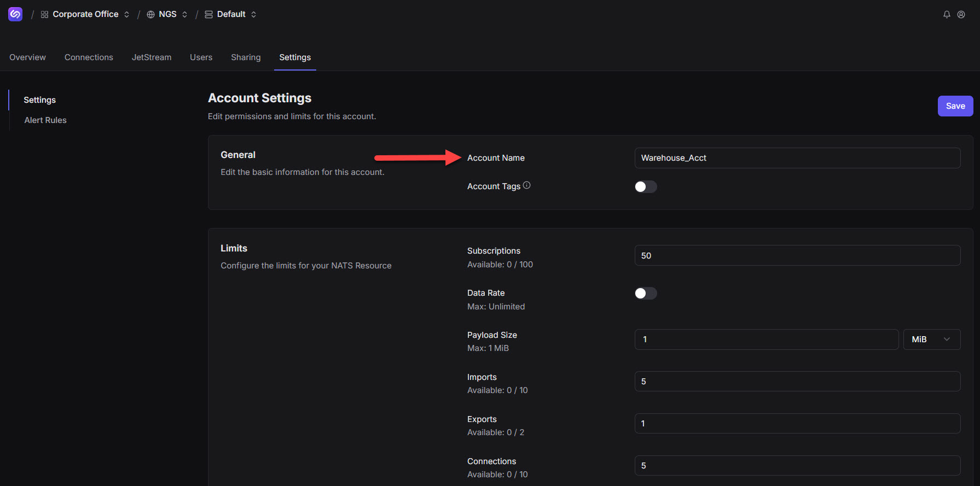Select the Settings tab
Image resolution: width=980 pixels, height=486 pixels.
click(295, 57)
